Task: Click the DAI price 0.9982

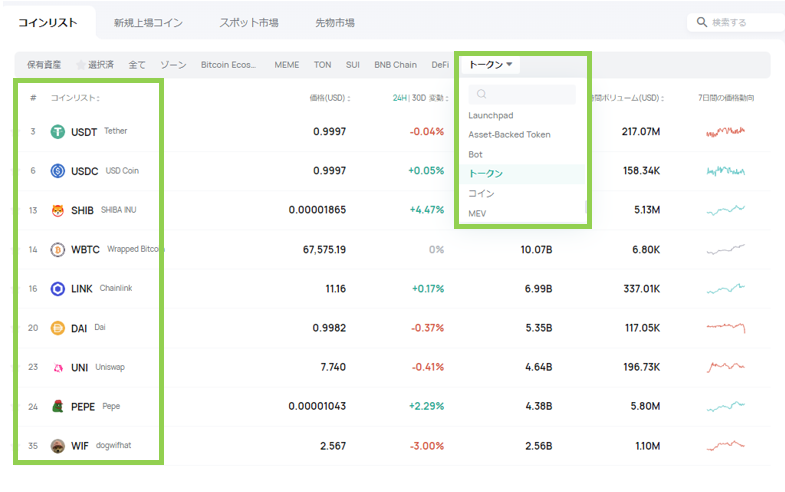Action: click(329, 328)
